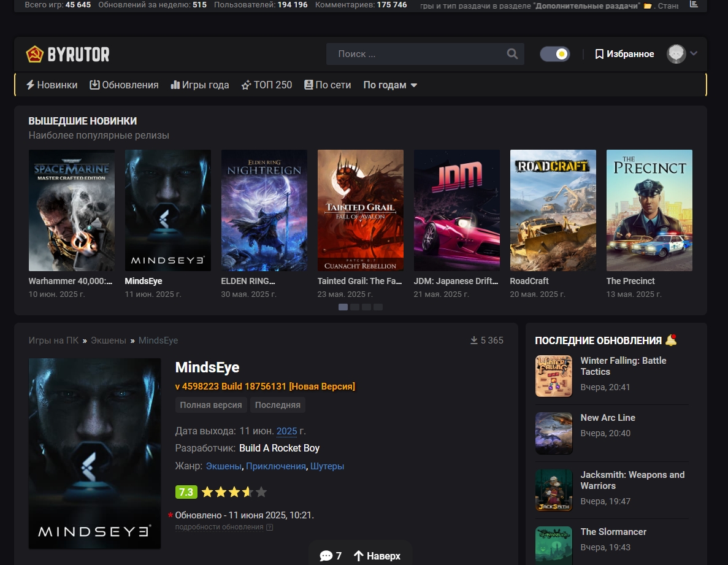
Task: Open the Приключения genre link
Action: [x=276, y=466]
